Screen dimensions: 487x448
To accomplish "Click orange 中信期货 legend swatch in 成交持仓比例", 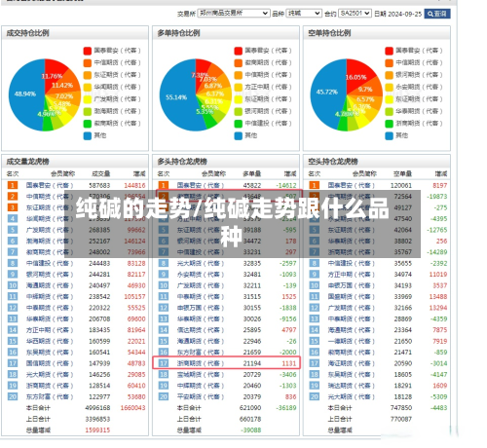I will [88, 62].
